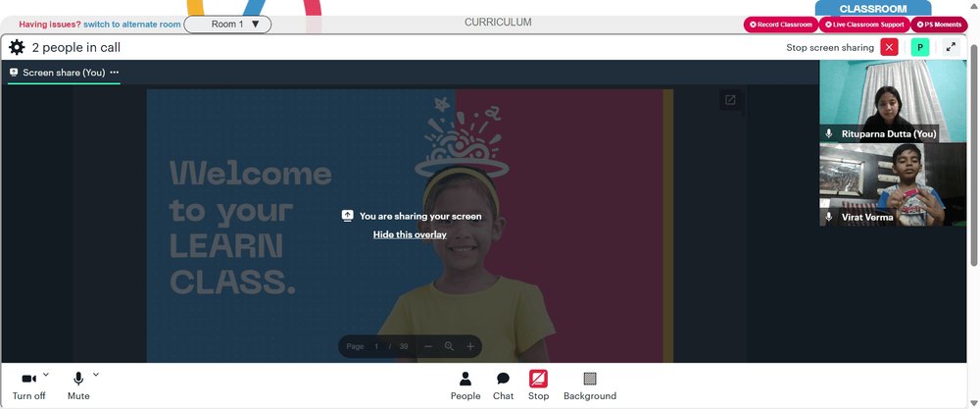Click the 'You are sharing your screen' message
Screen dimensions: 980x409
coord(420,217)
